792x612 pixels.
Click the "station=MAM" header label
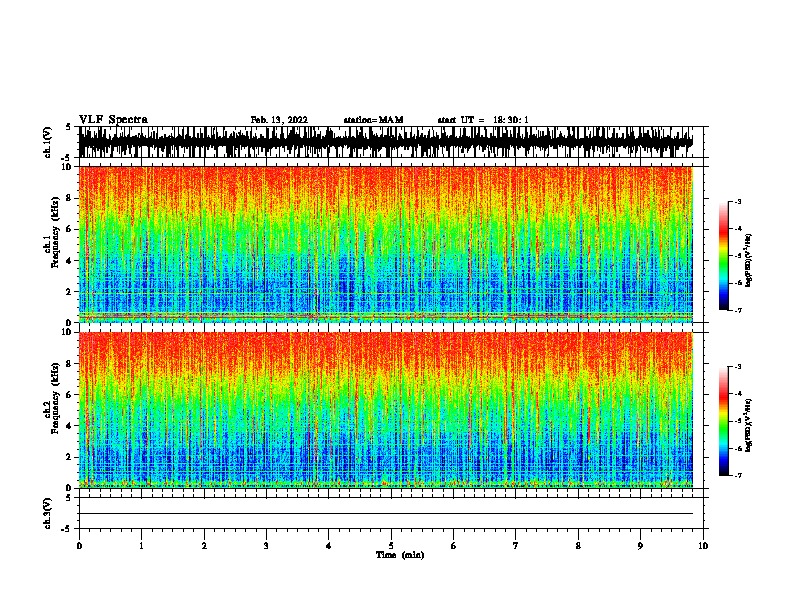(x=373, y=120)
